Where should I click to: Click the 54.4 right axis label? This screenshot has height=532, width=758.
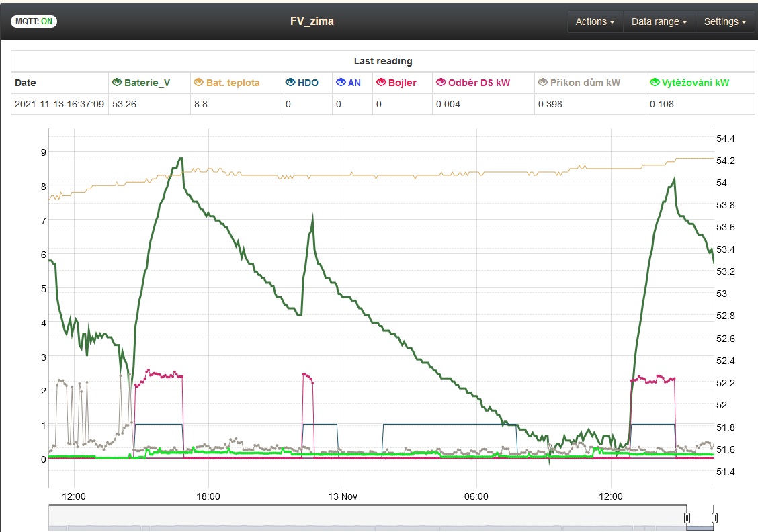click(726, 138)
